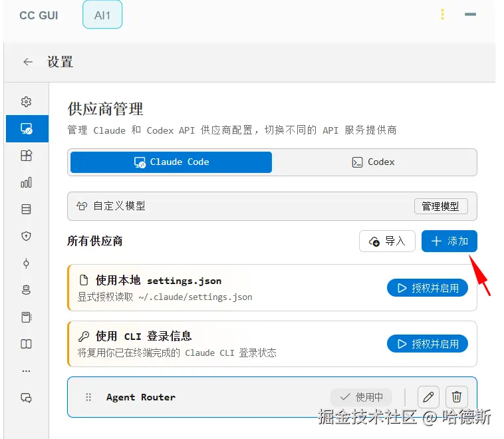The height and width of the screenshot is (439, 504).
Task: Open the general settings gear in the sidebar
Action: click(x=26, y=102)
